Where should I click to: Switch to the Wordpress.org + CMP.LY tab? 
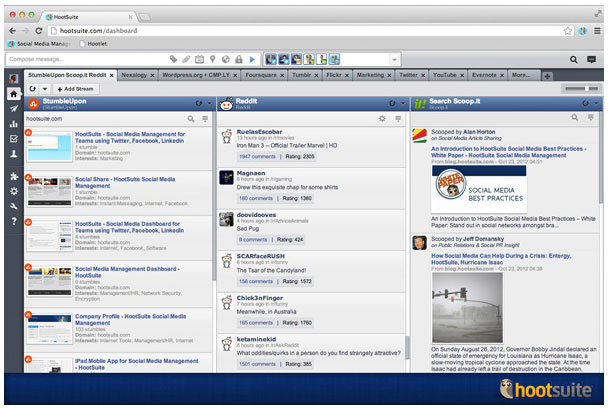[x=196, y=75]
